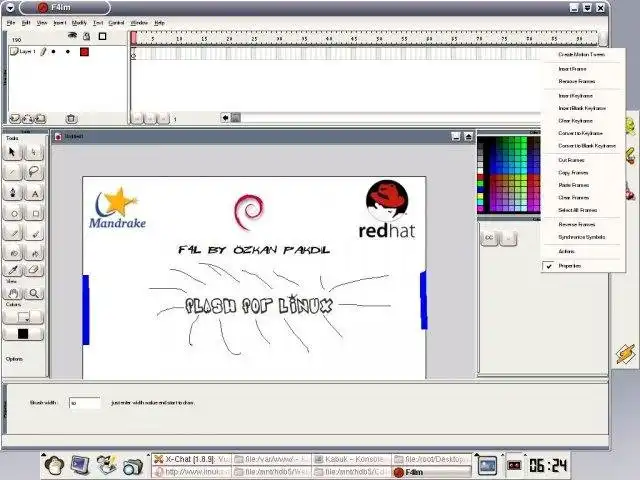This screenshot has width=640, height=480.
Task: Open the Modify menu
Action: 79,23
